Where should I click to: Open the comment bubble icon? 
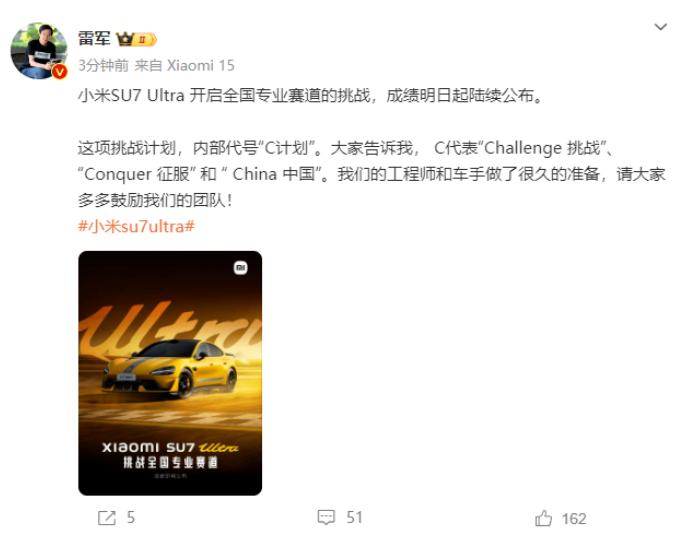[326, 517]
